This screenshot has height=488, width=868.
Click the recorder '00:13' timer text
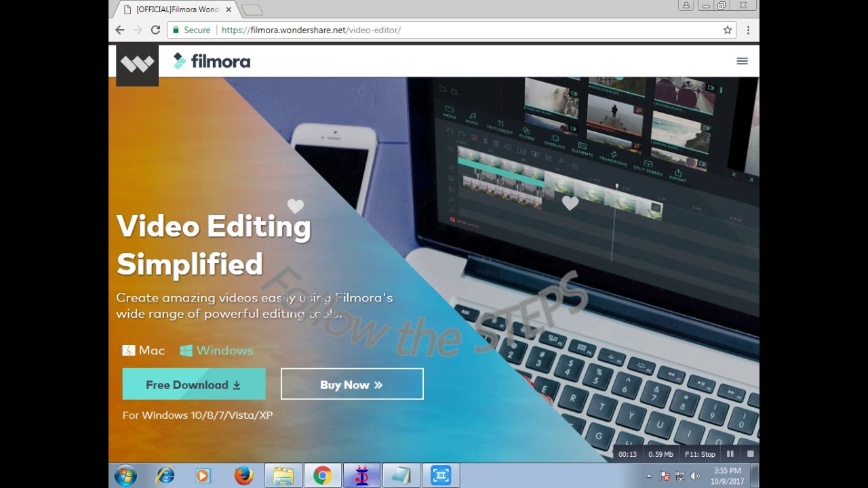pos(627,454)
